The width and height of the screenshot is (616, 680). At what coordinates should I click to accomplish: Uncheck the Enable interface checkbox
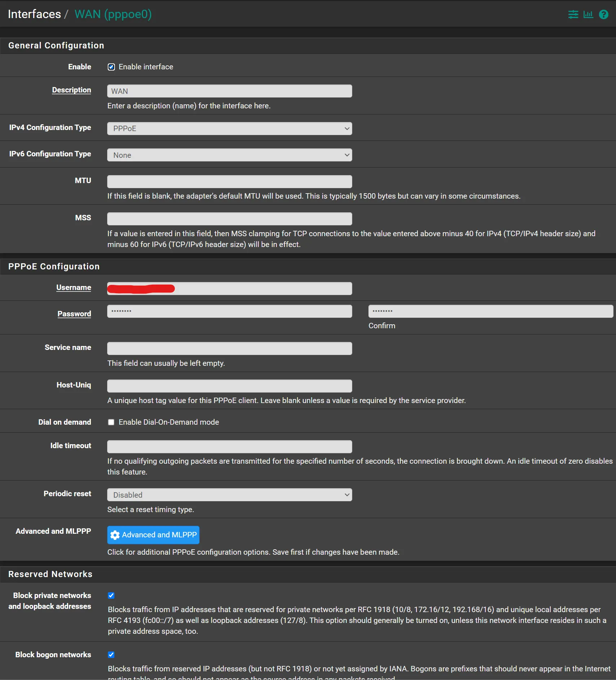pyautogui.click(x=112, y=67)
